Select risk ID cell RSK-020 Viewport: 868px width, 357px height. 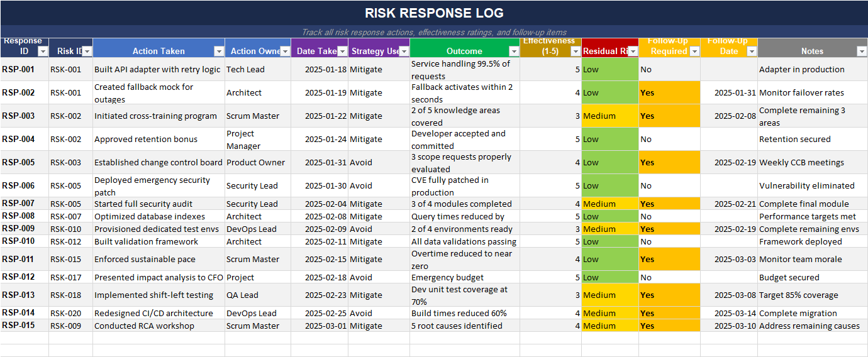click(x=70, y=313)
